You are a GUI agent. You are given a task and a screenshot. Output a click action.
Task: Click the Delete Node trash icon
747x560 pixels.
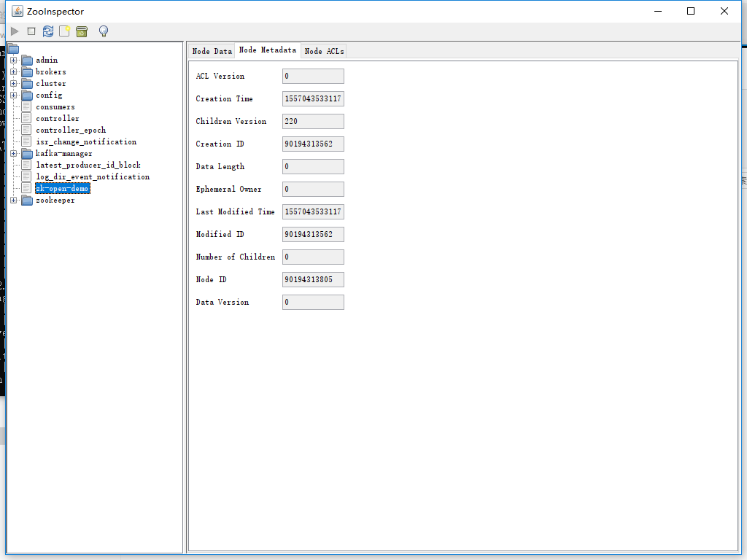point(82,31)
